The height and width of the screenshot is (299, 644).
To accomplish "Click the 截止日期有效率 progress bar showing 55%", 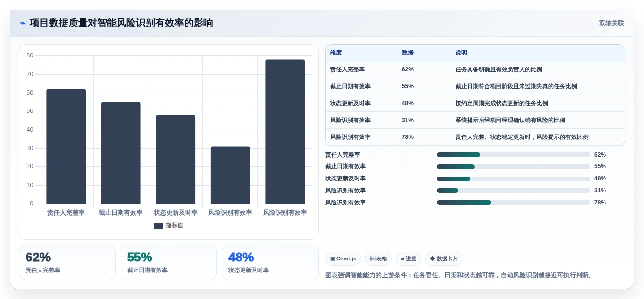I will pyautogui.click(x=513, y=167).
